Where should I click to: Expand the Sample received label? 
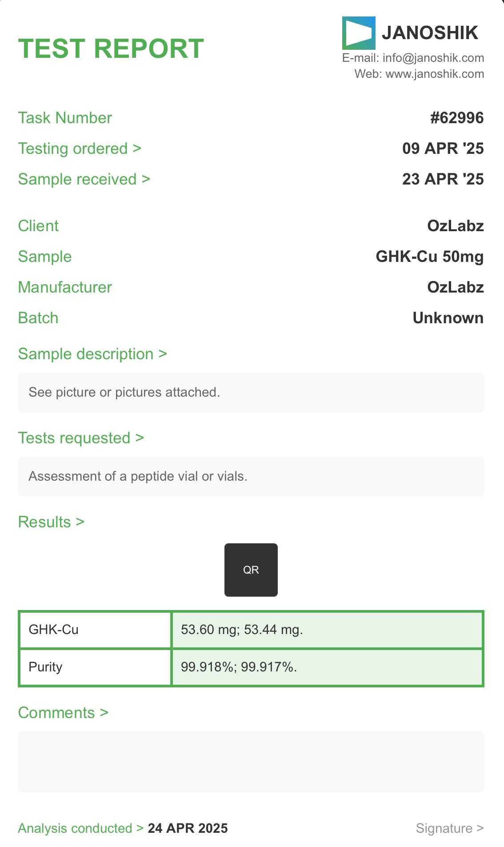(84, 179)
